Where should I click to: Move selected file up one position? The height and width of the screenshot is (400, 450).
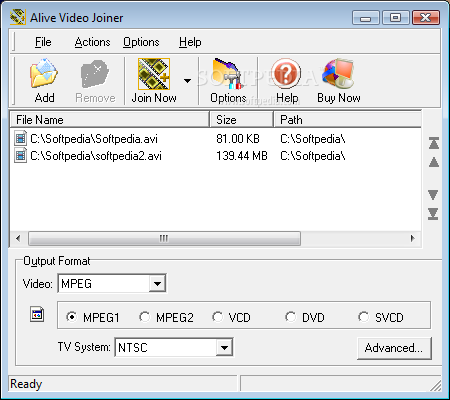[x=434, y=162]
